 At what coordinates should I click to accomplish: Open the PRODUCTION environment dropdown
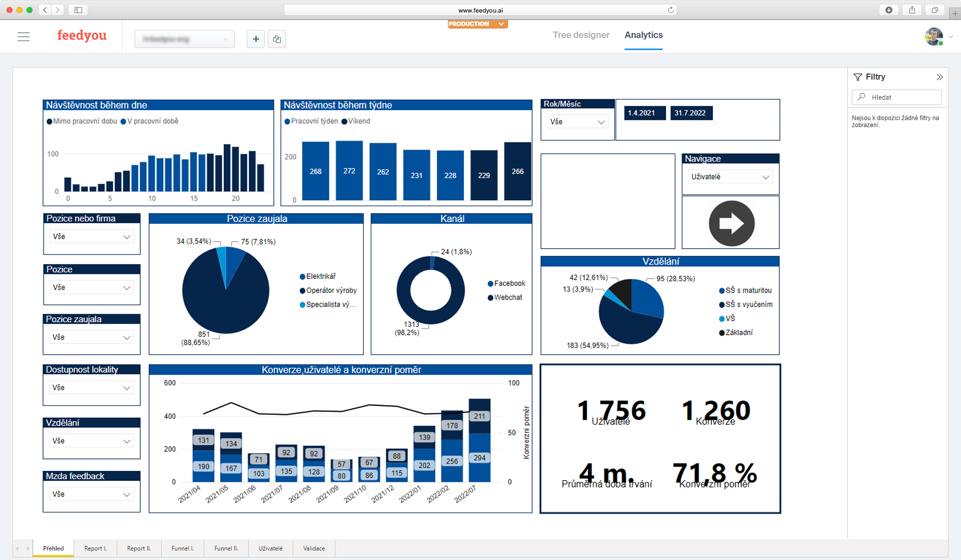point(477,24)
